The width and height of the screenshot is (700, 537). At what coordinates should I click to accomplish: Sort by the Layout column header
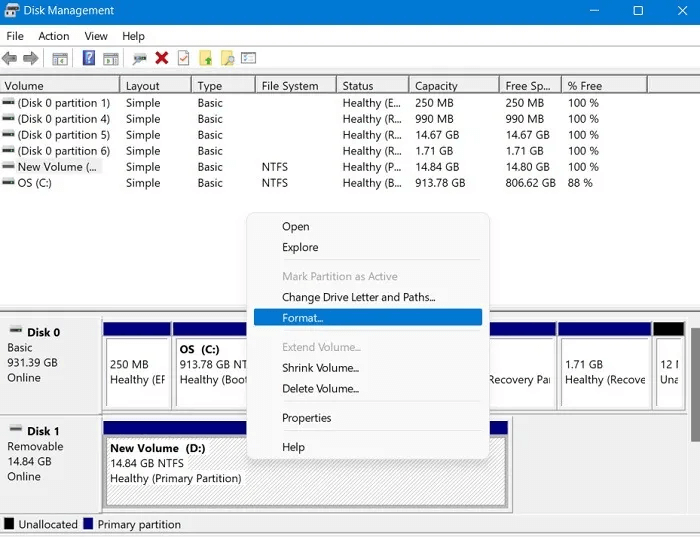pos(155,86)
